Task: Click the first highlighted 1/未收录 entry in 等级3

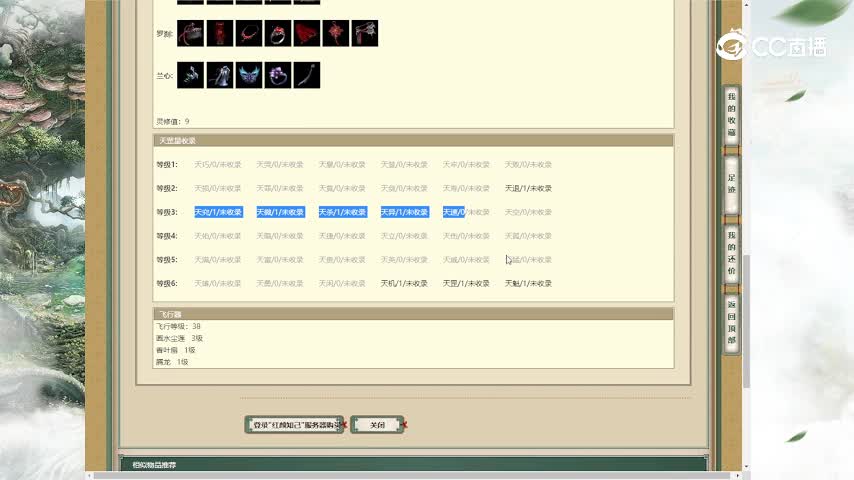Action: tap(218, 212)
